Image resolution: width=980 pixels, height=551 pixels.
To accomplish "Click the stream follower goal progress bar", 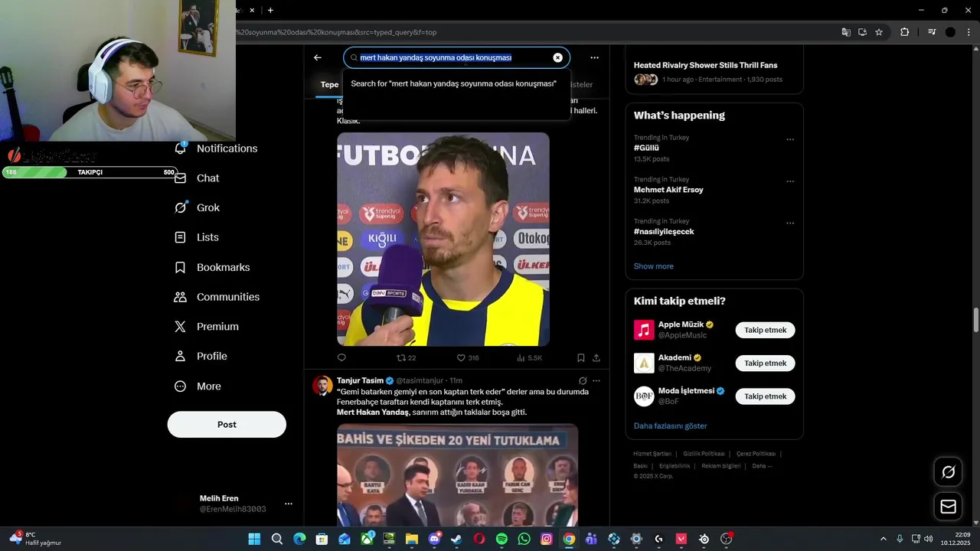I will [90, 172].
